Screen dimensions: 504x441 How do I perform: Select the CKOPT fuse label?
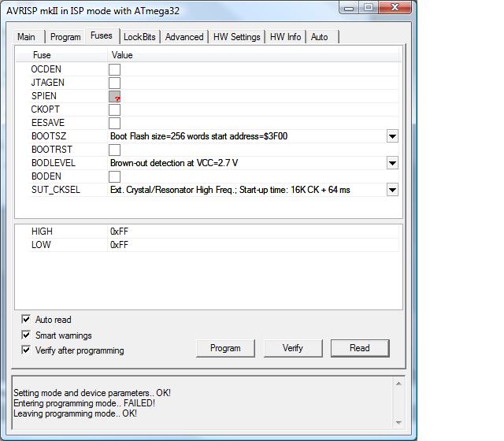(46, 109)
